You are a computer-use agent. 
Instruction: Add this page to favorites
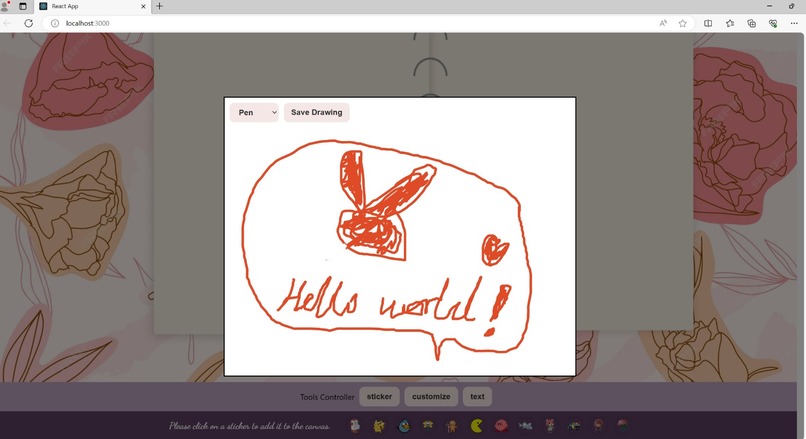click(683, 23)
